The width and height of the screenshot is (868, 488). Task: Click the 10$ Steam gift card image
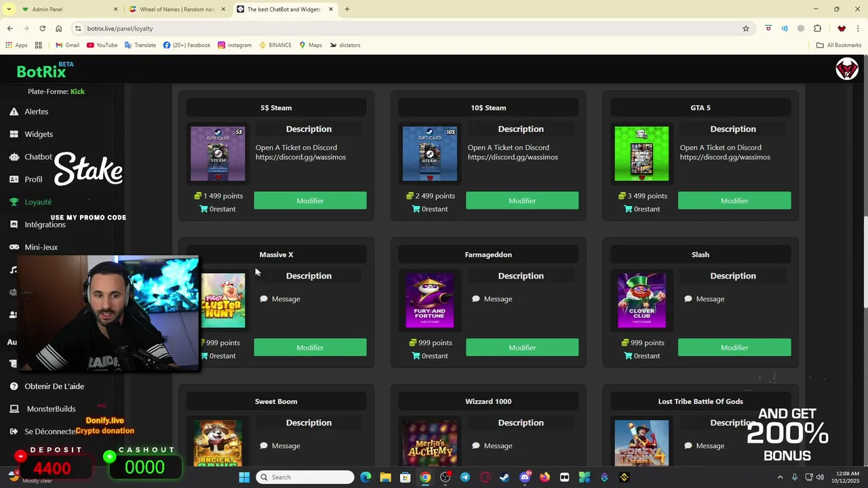tap(430, 154)
